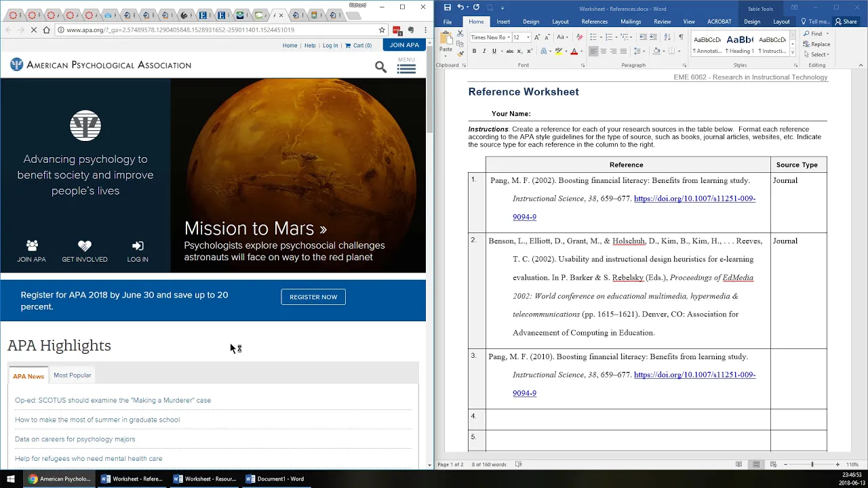Switch to Most Popular tab on APA page

(x=72, y=375)
